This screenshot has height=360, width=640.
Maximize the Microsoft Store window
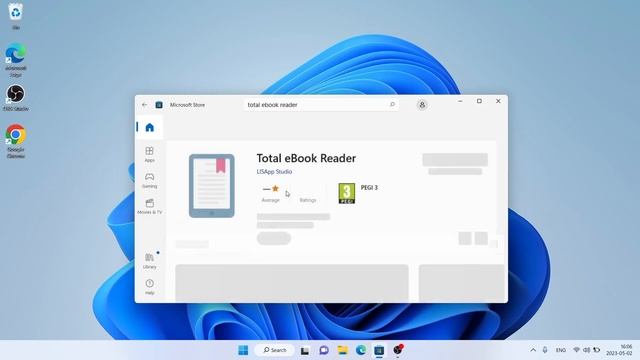pyautogui.click(x=479, y=101)
